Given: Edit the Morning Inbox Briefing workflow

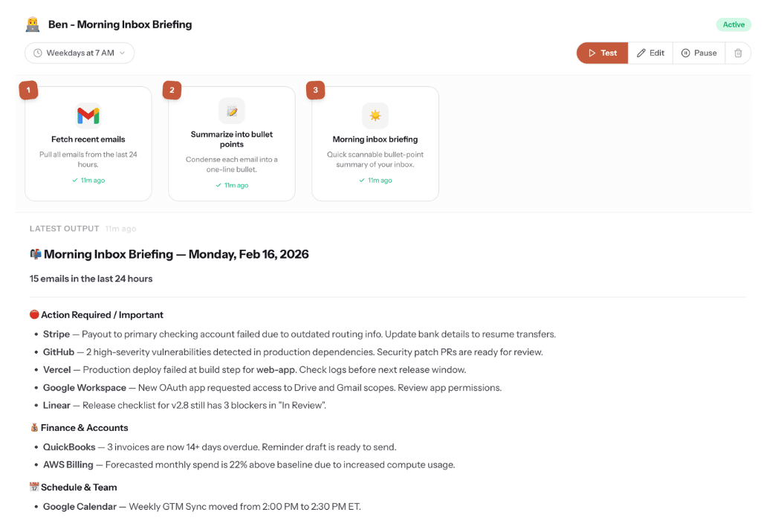Looking at the screenshot, I should 650,53.
